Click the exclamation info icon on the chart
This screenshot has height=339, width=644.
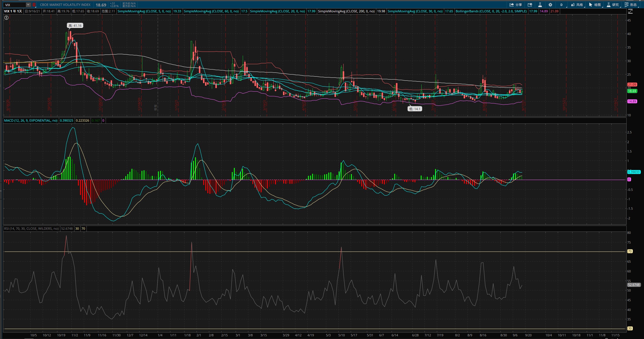tap(6, 18)
